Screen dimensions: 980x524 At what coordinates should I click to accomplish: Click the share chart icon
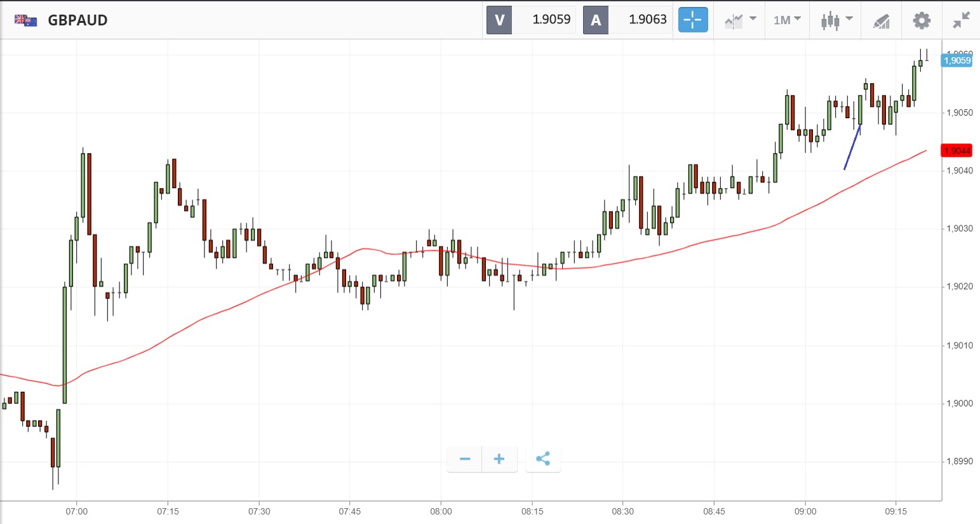[543, 459]
